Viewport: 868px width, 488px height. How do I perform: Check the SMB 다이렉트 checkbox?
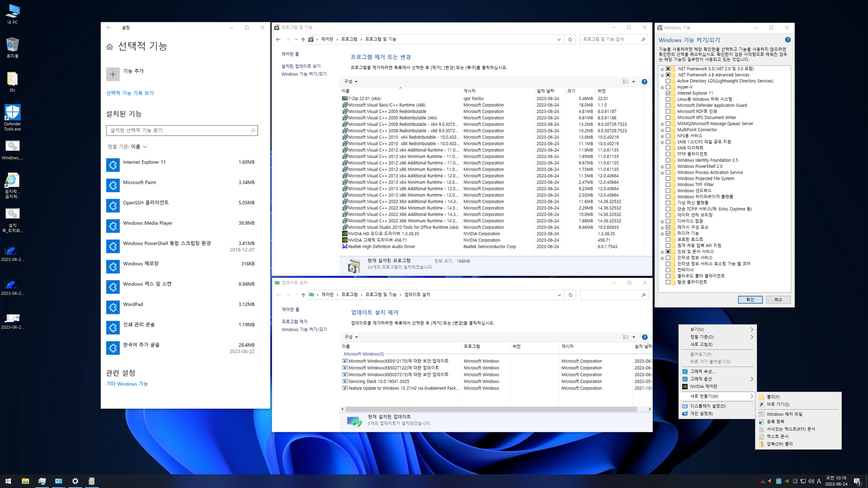pyautogui.click(x=668, y=148)
